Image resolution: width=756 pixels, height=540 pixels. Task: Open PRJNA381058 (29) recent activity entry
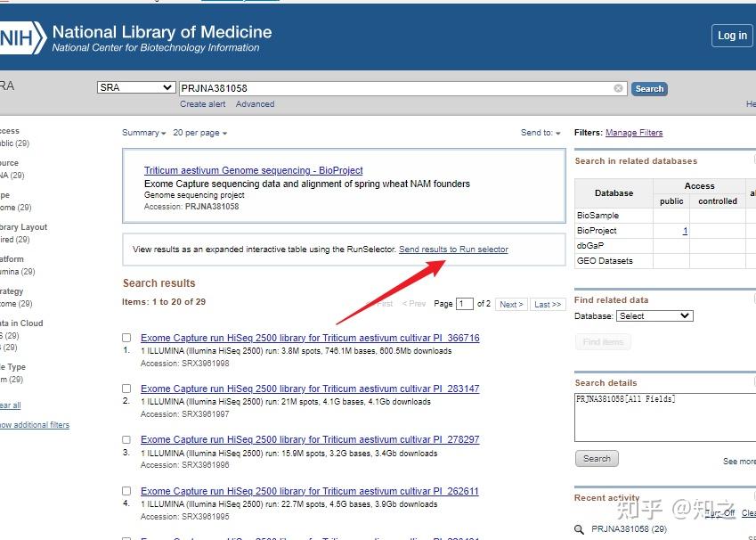click(629, 529)
